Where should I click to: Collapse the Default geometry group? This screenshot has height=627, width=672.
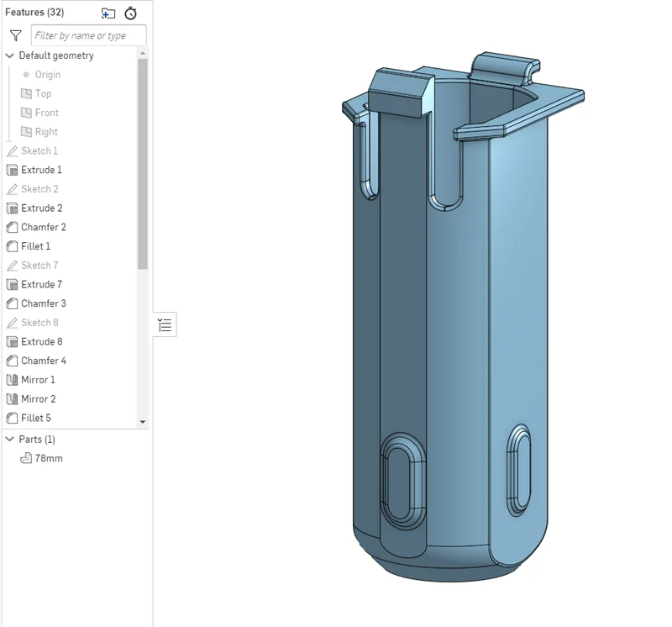[9, 55]
